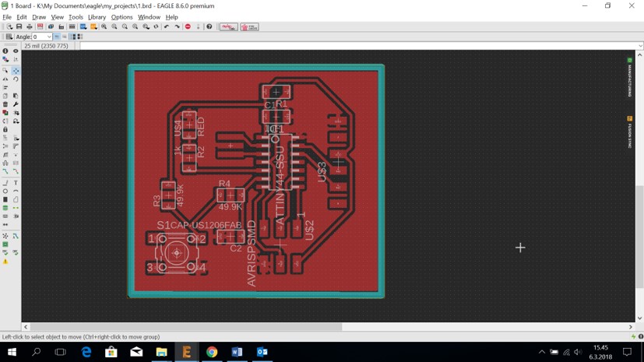The height and width of the screenshot is (362, 644).
Task: Show hidden system tray icons
Action: (x=542, y=352)
